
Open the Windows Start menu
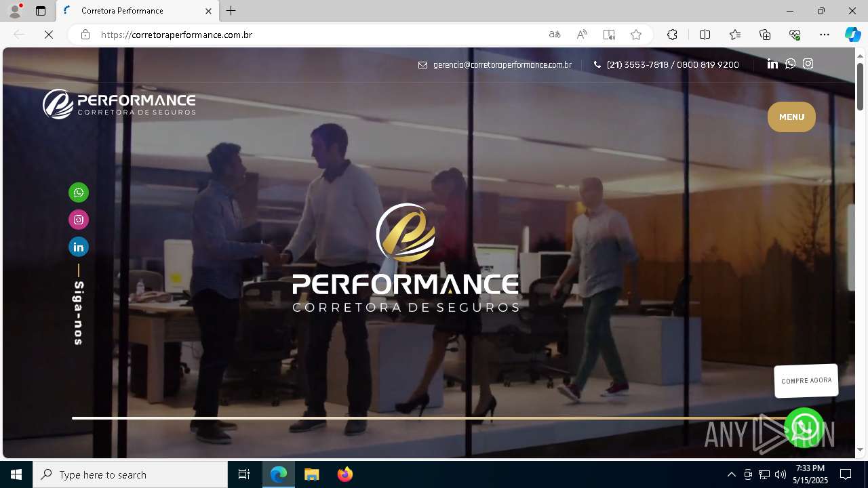click(16, 474)
